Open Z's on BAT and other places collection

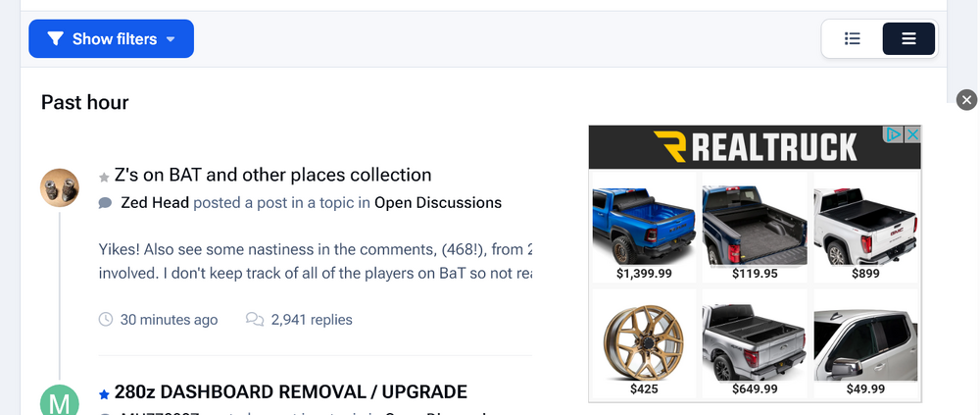pos(273,175)
